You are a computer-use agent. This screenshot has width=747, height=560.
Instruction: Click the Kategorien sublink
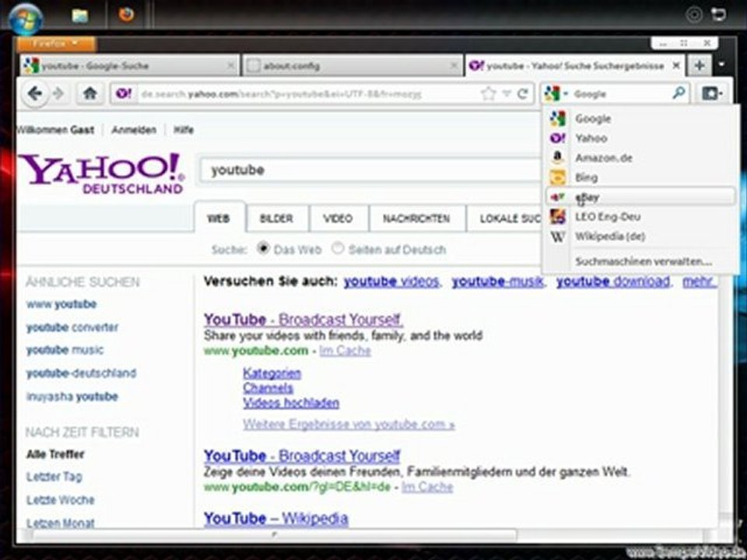click(272, 373)
